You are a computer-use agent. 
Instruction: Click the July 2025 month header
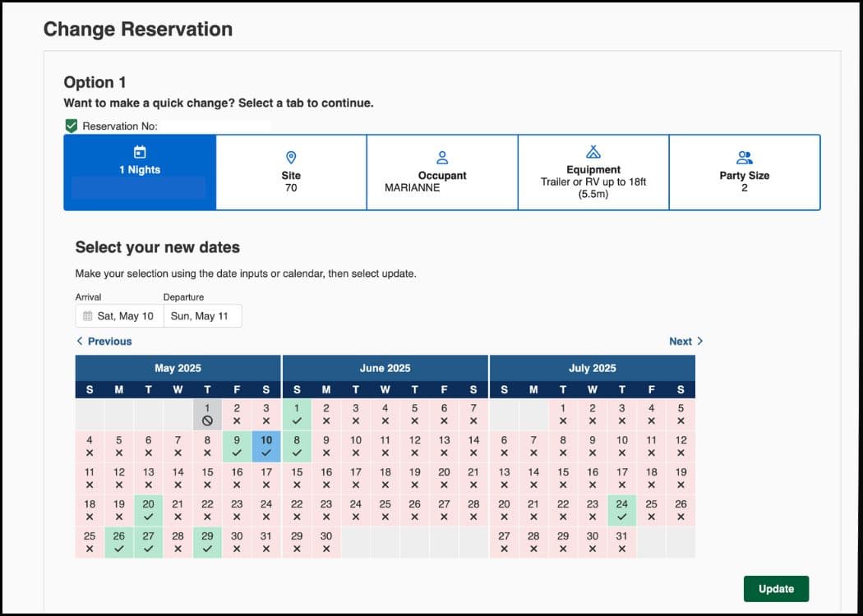tap(593, 368)
